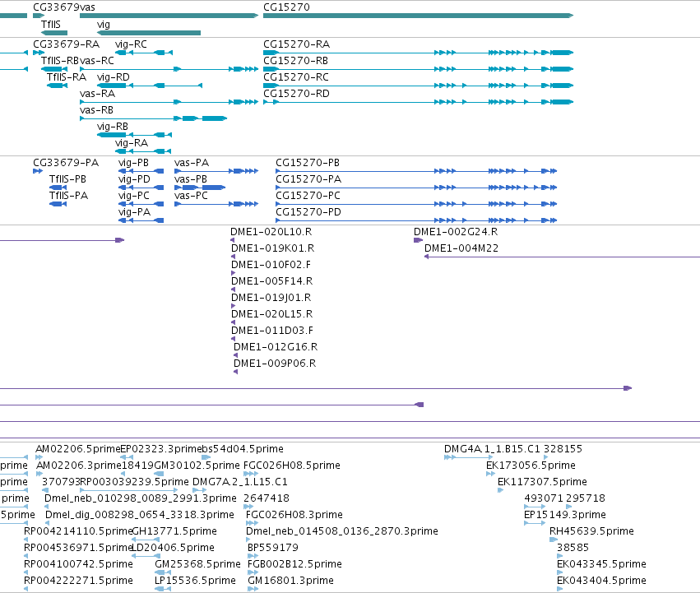
Task: Click clone end DME1-011D03.F
Action: pos(272,331)
